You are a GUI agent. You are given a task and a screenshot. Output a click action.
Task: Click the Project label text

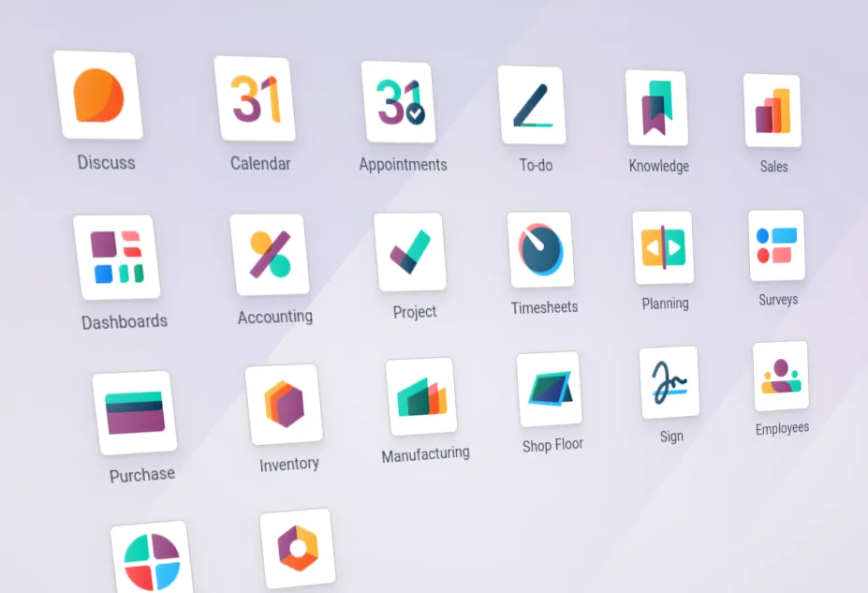point(415,312)
